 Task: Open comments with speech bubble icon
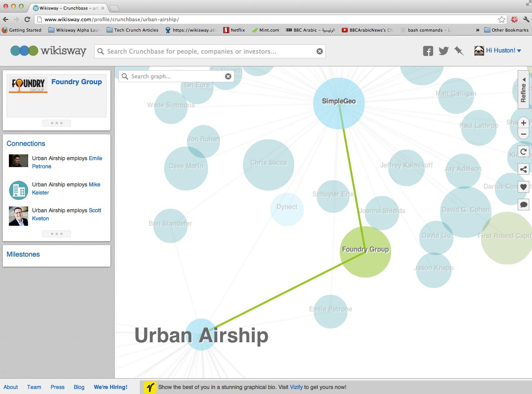(524, 205)
